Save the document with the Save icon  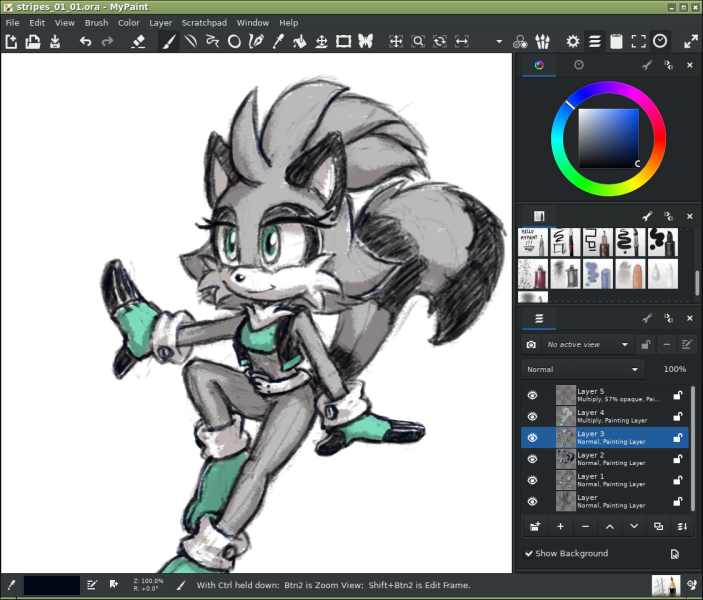tap(55, 42)
